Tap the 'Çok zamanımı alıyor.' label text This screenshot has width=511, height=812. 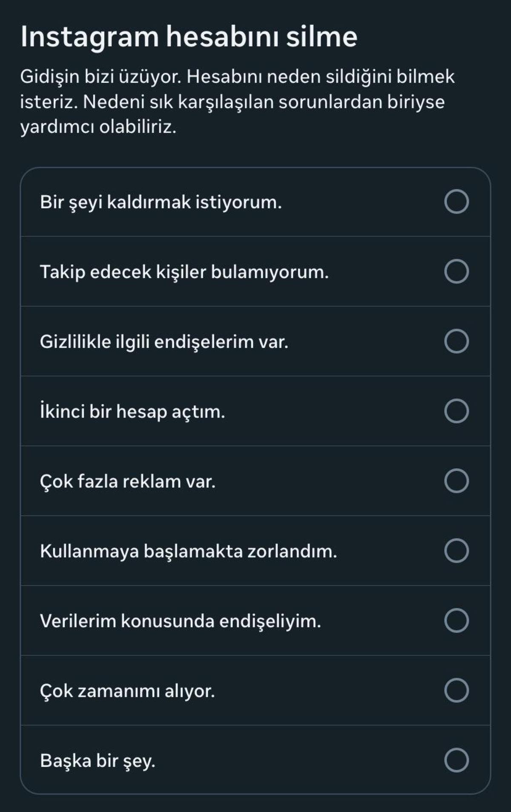pyautogui.click(x=127, y=691)
